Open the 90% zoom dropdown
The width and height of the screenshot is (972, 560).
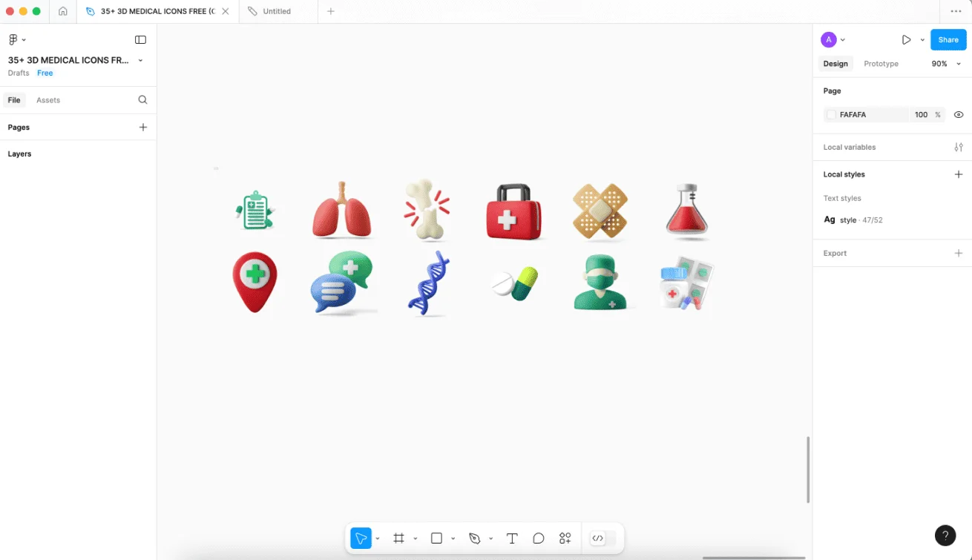coord(946,64)
